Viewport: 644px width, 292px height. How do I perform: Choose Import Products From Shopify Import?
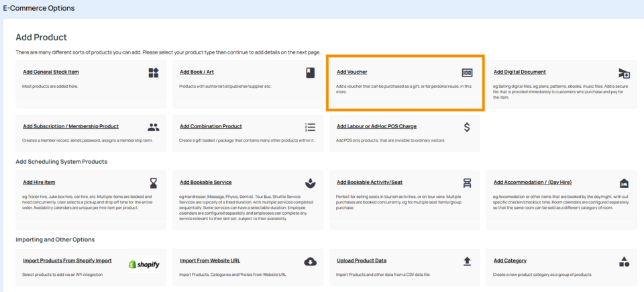[x=67, y=260]
